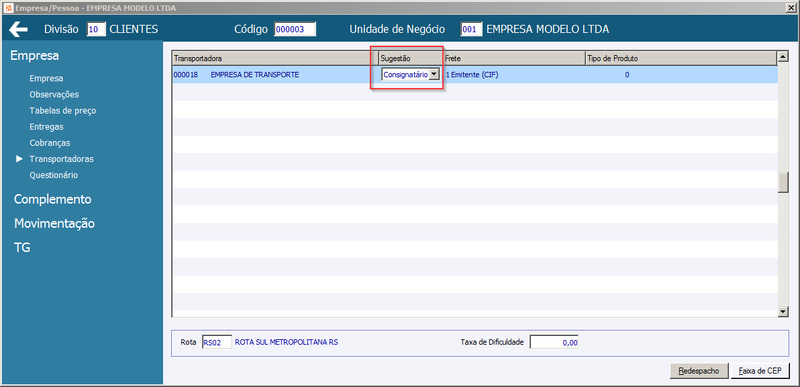Image resolution: width=800 pixels, height=387 pixels.
Task: Click the Frete column header
Action: pyautogui.click(x=514, y=58)
